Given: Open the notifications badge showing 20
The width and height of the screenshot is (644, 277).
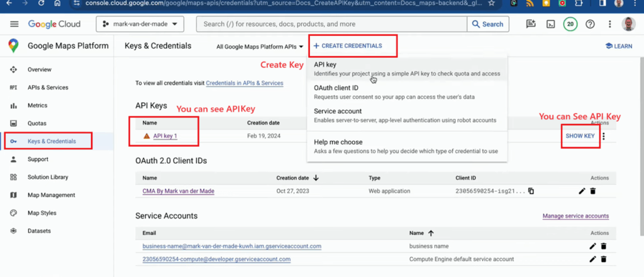Looking at the screenshot, I should (570, 25).
